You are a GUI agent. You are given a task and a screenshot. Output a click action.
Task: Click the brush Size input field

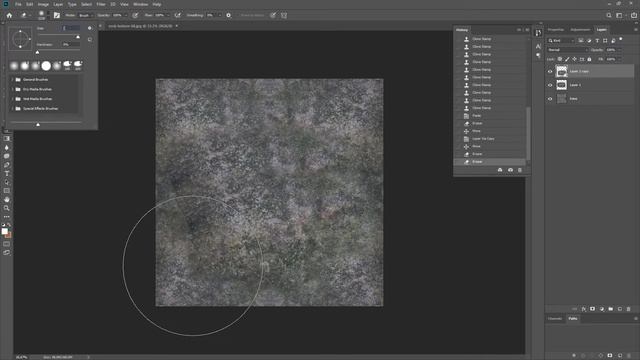click(71, 28)
